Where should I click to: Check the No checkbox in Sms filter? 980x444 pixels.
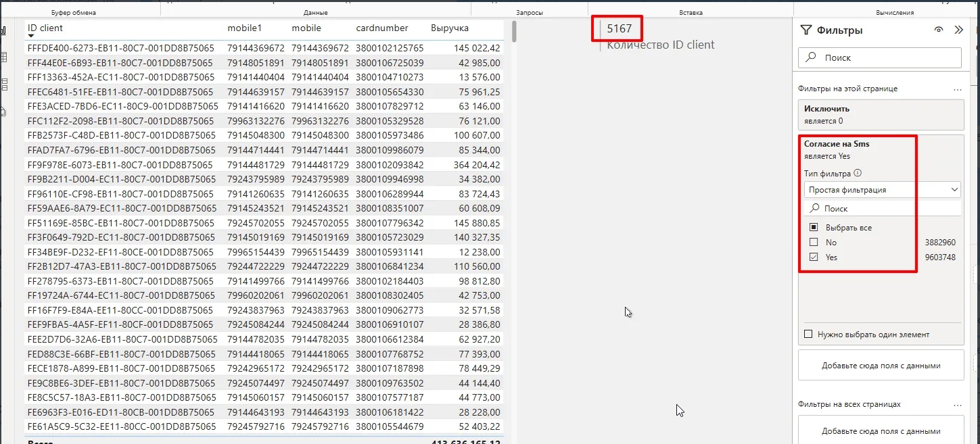coord(814,243)
